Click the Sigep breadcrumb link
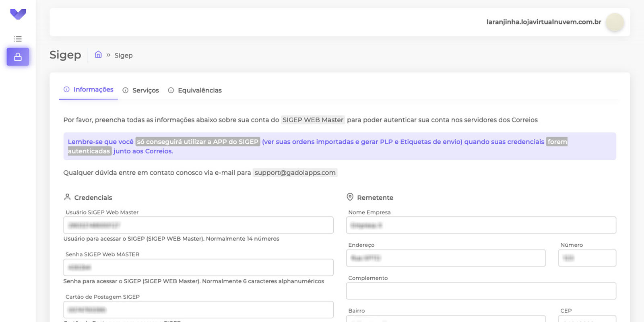Screen dimensions: 644x322 click(123, 56)
